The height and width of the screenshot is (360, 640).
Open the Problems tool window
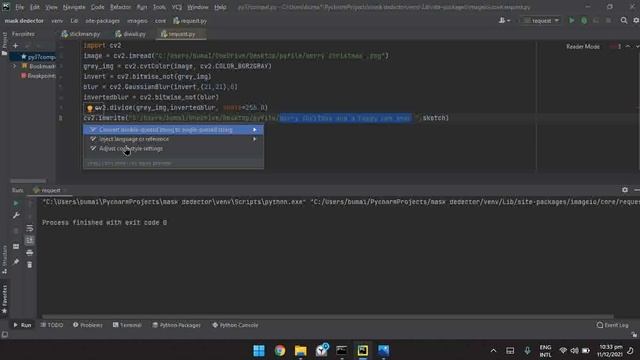coord(88,325)
